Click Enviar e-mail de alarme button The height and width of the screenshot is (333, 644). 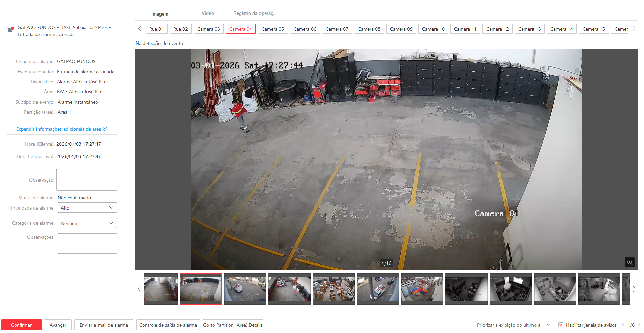click(x=104, y=325)
